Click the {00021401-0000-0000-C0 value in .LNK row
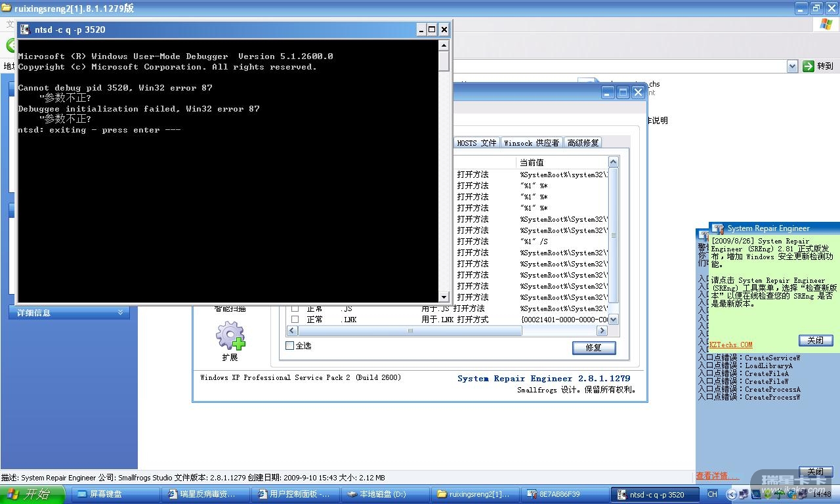This screenshot has width=840, height=504. [x=564, y=320]
